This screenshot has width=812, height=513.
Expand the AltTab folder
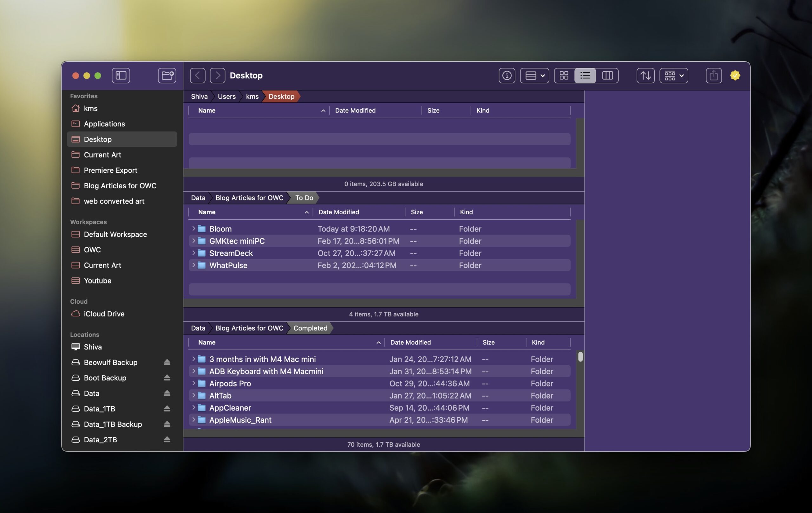pyautogui.click(x=193, y=395)
